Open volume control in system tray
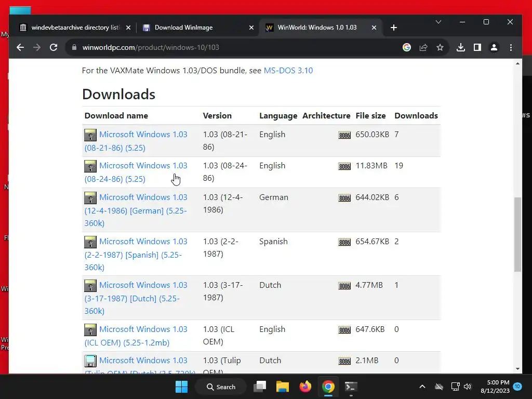Image resolution: width=532 pixels, height=399 pixels. click(468, 387)
